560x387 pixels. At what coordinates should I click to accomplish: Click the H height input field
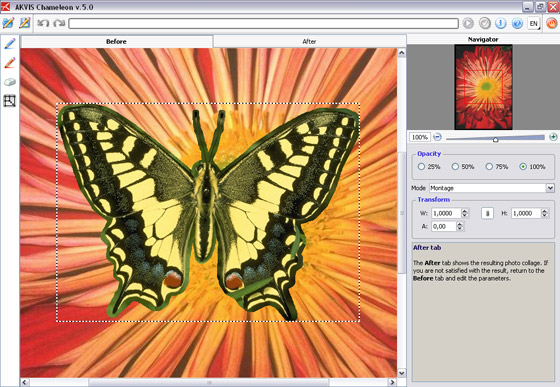click(x=526, y=213)
